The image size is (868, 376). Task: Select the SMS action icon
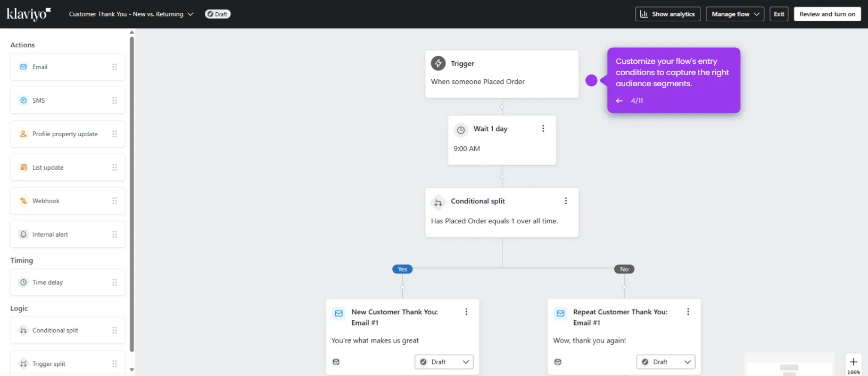[x=23, y=101]
